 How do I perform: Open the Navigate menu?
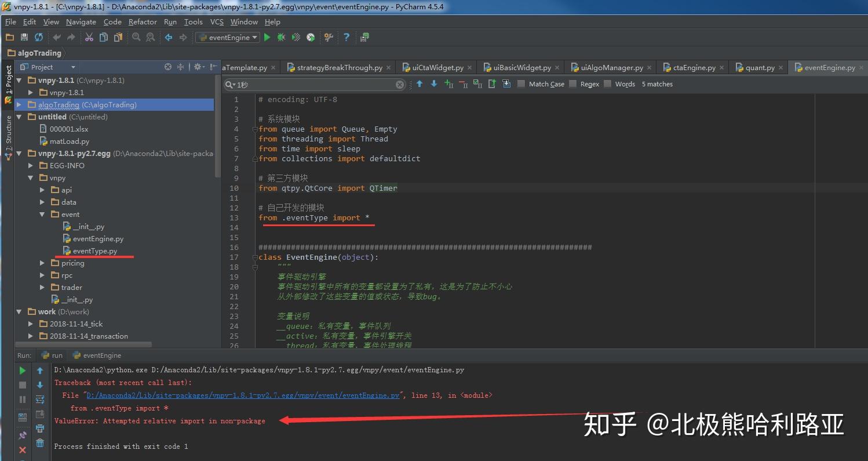tap(81, 22)
